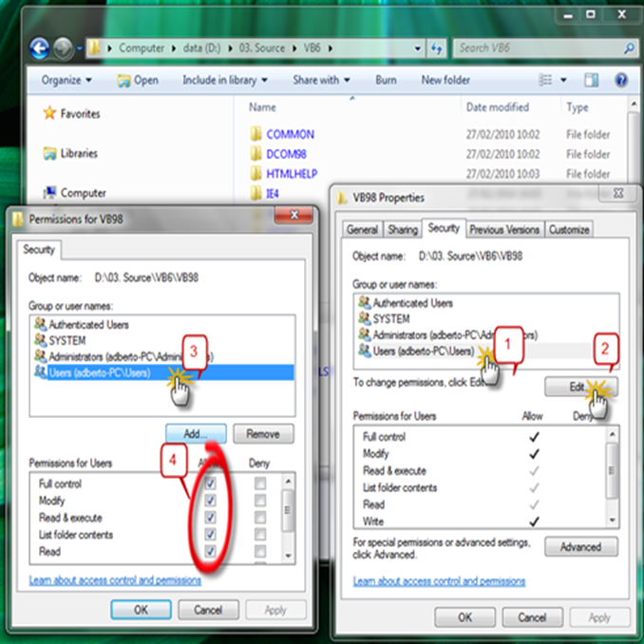Screen dimensions: 644x644
Task: Expand the view options dropdown arrow
Action: pos(563,80)
